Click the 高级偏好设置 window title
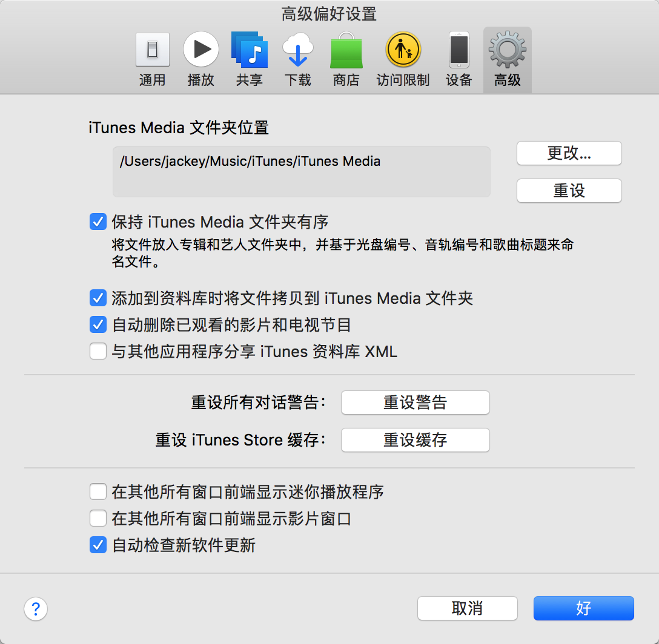The image size is (659, 644). [x=329, y=14]
